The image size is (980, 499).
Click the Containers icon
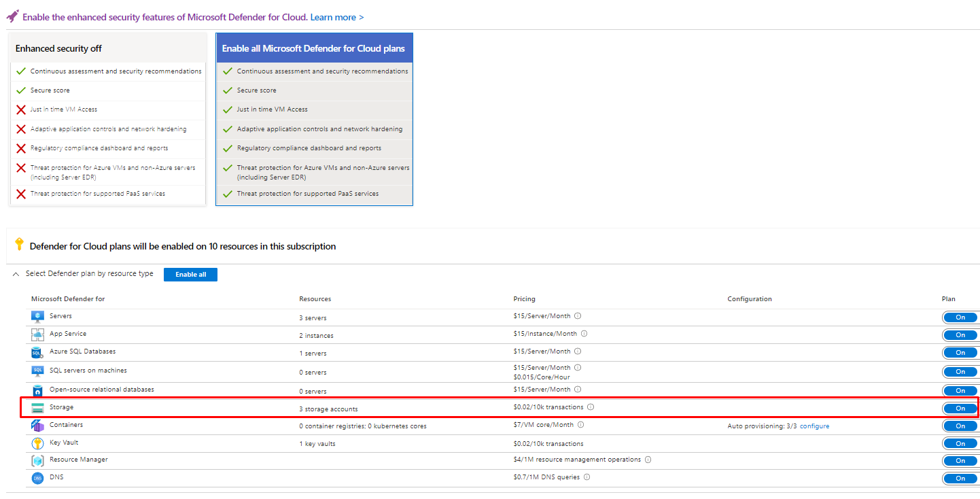(37, 426)
